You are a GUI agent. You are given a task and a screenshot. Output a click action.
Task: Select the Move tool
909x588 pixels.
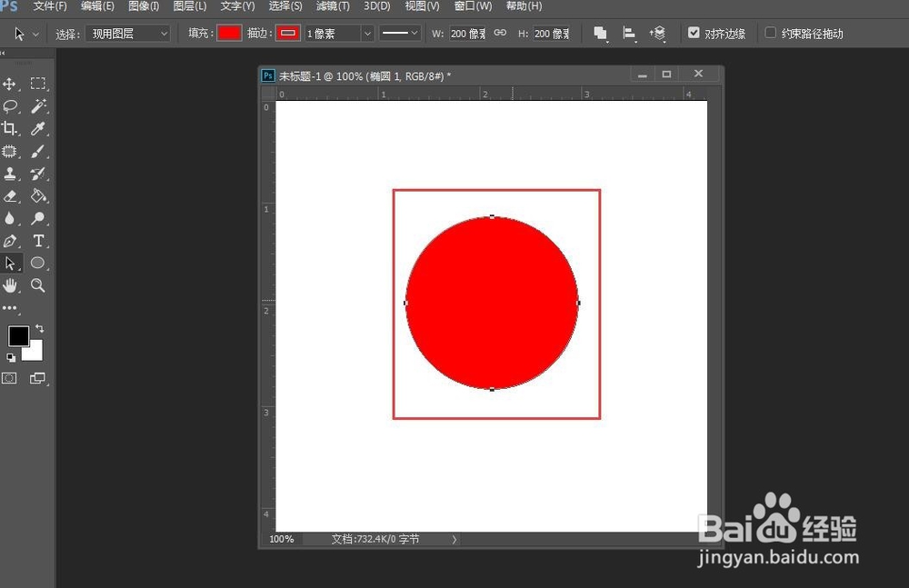(x=10, y=85)
